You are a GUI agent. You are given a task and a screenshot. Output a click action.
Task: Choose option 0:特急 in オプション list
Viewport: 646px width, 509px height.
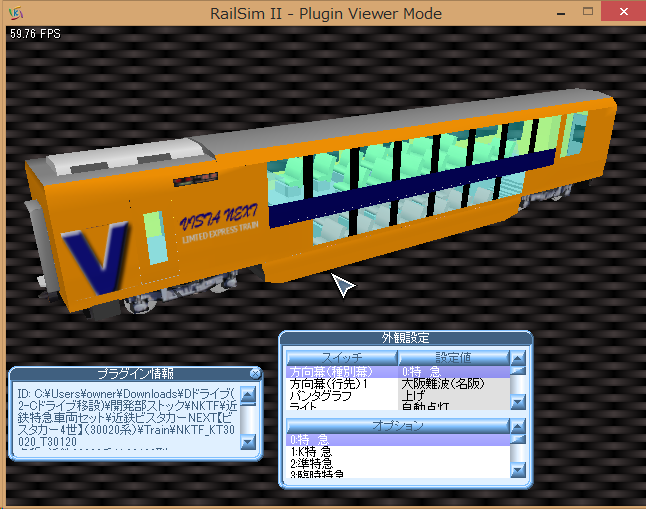[398, 440]
